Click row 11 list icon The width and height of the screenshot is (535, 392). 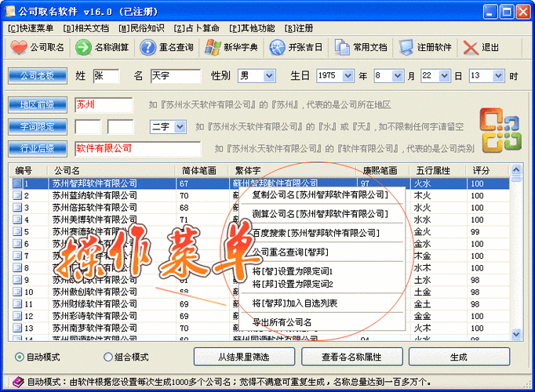tap(17, 303)
